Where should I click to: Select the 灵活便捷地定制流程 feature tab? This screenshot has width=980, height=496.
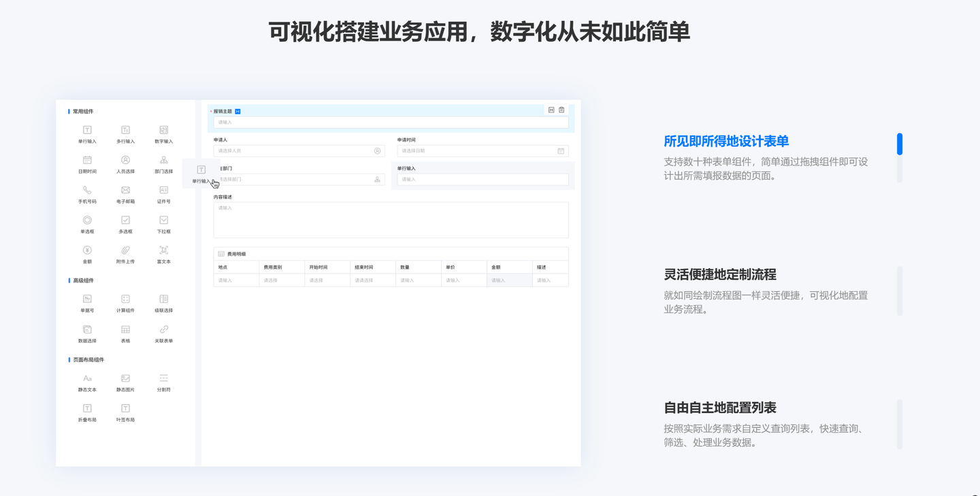720,275
